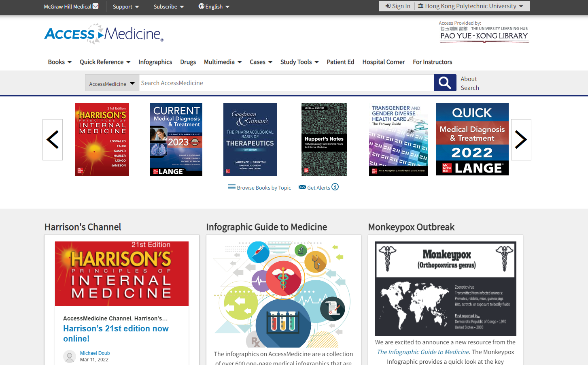Expand the Study Tools menu
Screen dimensions: 588x365
[299, 62]
